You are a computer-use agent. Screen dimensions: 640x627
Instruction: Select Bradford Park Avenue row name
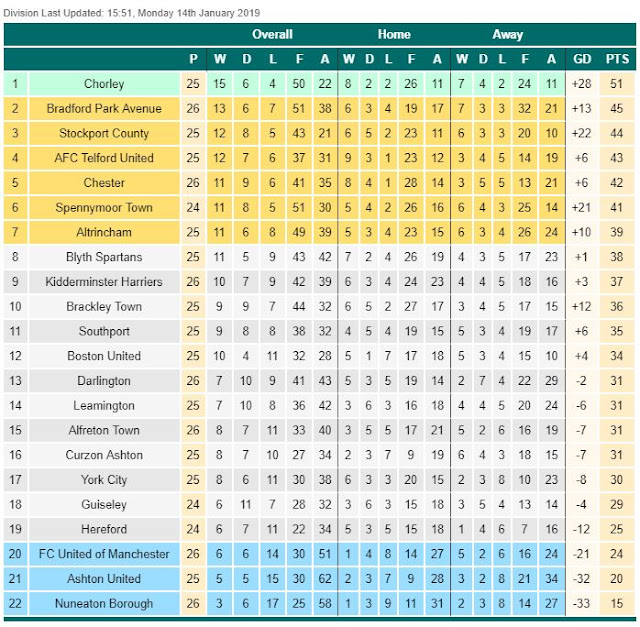pos(104,109)
